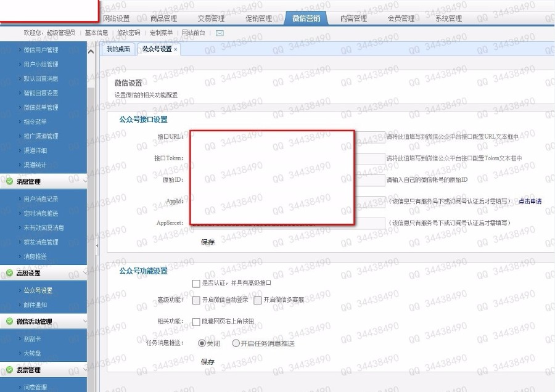Switch to the 我的桌面 tab
Screen dimensions: 555x392
pos(118,49)
